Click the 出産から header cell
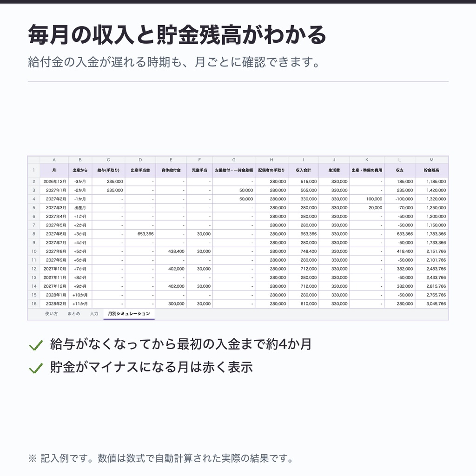The width and height of the screenshot is (476, 476). 80,170
